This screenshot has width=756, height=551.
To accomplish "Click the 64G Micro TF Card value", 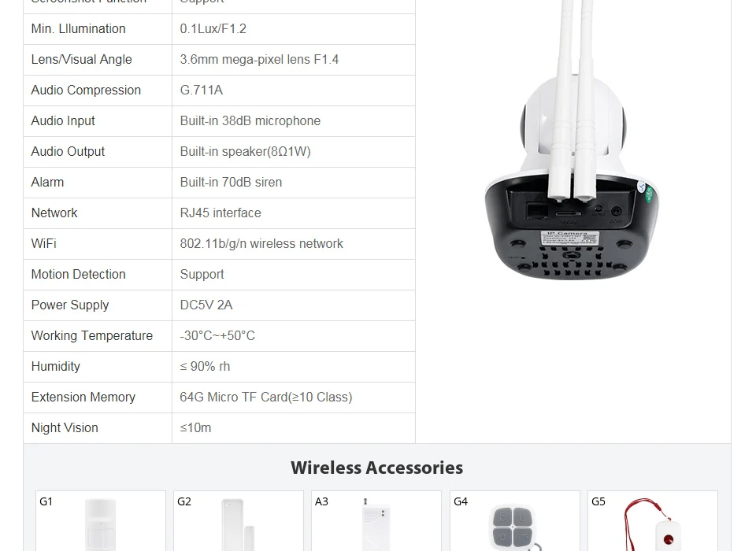I will pos(266,397).
